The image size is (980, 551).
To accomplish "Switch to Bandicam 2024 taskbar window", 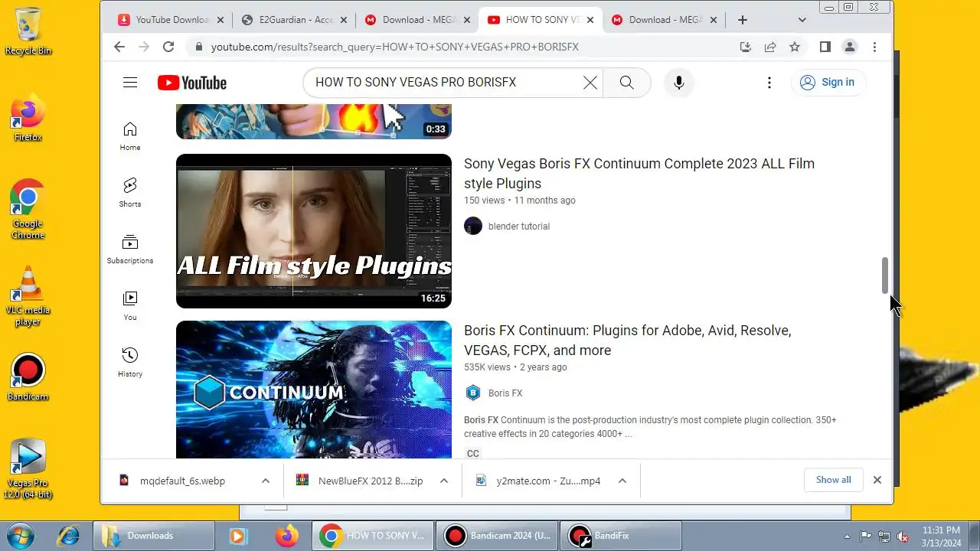I will click(x=498, y=536).
